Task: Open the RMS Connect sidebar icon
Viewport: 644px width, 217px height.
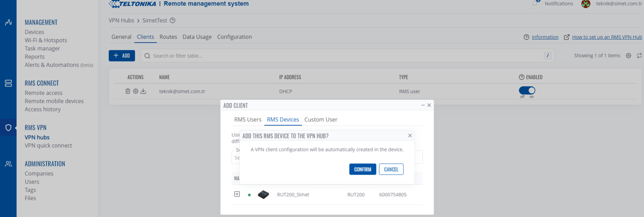Action: [x=8, y=83]
